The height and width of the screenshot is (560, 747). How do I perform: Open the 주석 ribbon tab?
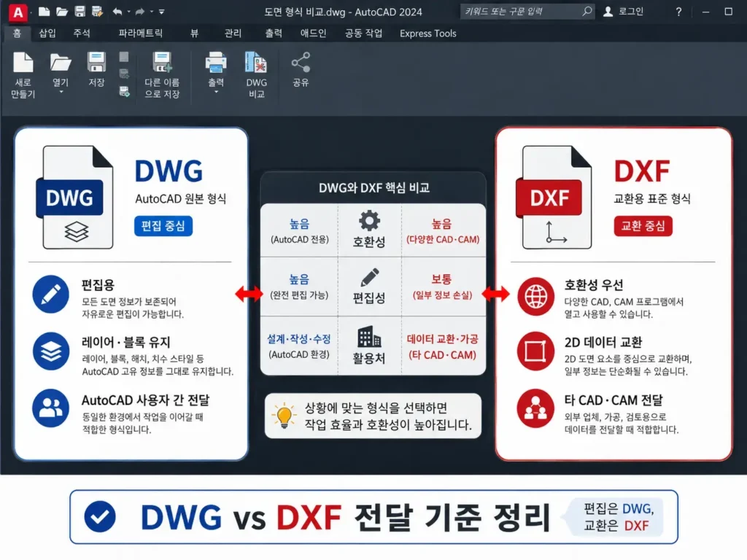[x=82, y=33]
